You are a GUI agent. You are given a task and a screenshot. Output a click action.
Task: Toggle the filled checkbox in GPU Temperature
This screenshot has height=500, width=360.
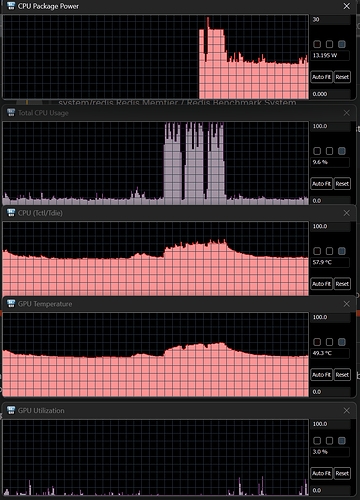342,342
